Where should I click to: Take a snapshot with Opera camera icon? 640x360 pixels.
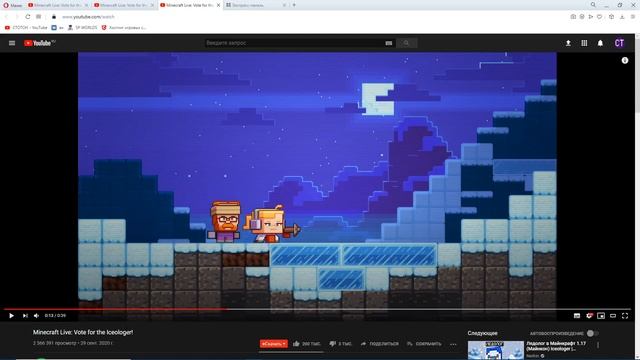coord(573,17)
